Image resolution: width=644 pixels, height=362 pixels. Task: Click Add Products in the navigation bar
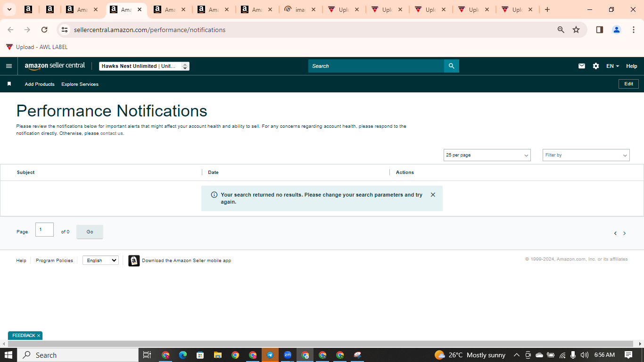(40, 84)
